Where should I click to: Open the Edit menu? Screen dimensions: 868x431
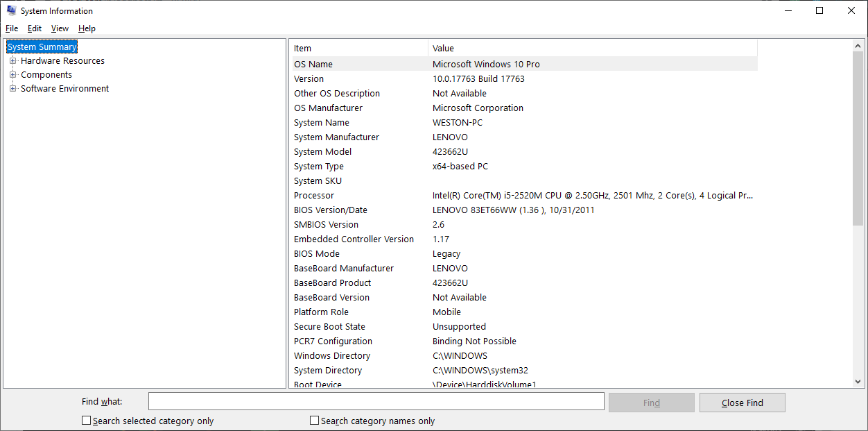(35, 28)
